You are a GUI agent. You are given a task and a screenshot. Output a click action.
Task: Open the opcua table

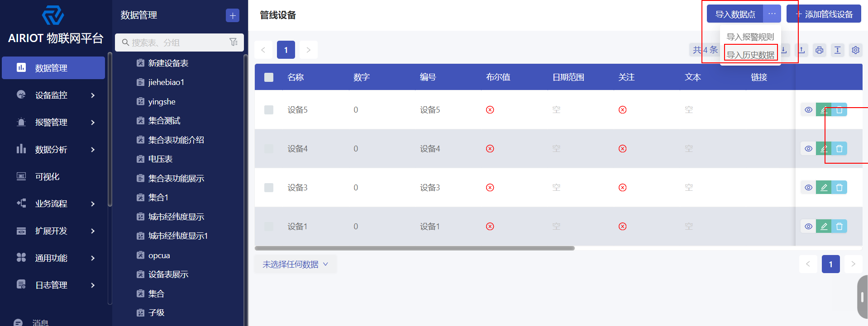(159, 255)
